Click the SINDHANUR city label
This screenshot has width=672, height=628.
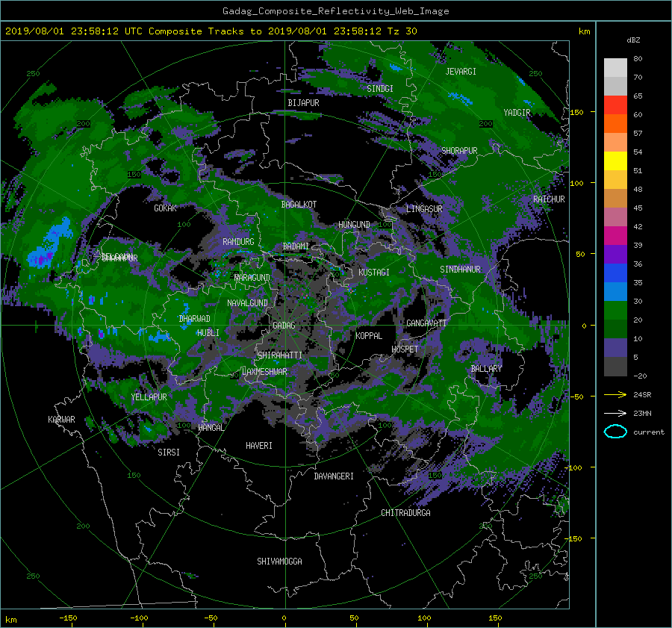pos(460,270)
